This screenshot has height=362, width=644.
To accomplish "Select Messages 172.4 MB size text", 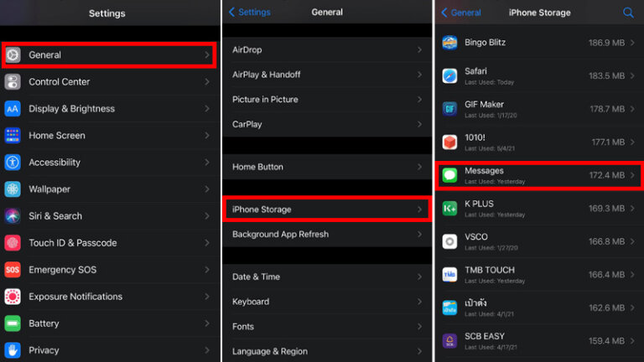I will pyautogui.click(x=607, y=175).
